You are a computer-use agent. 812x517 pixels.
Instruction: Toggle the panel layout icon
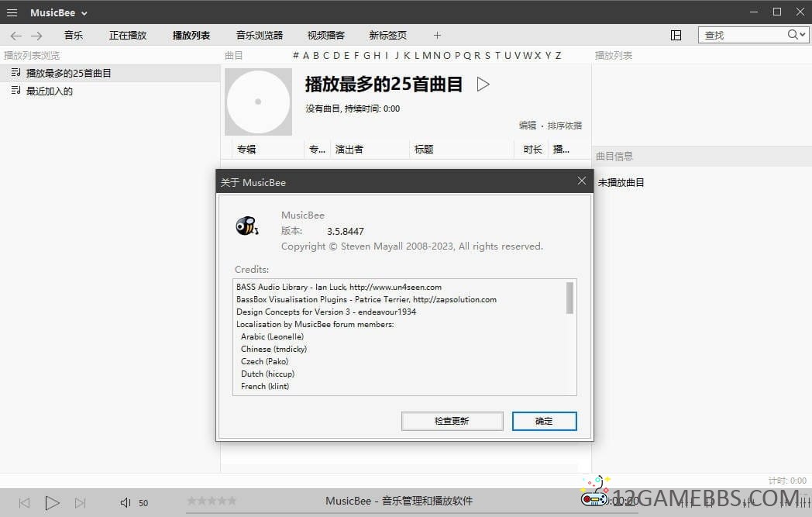676,35
